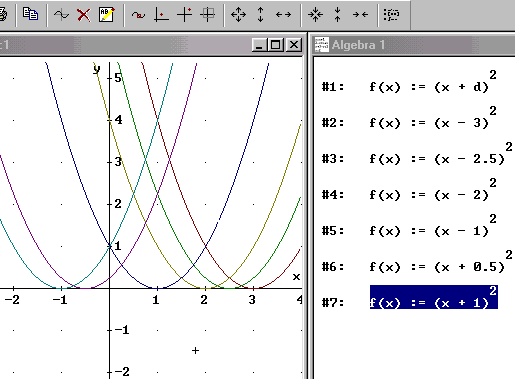Maximize the 2D plot window
Screen dimensions: 515x379
pos(276,45)
